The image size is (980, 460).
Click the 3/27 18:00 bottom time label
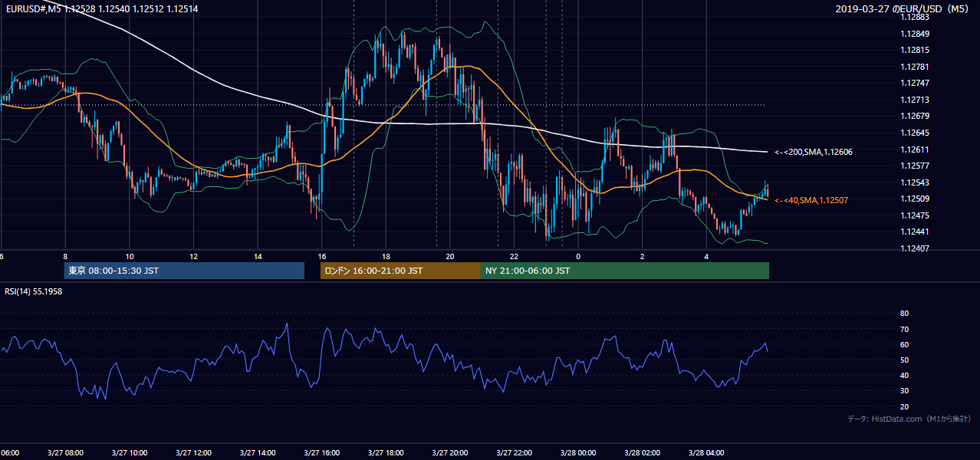[386, 453]
